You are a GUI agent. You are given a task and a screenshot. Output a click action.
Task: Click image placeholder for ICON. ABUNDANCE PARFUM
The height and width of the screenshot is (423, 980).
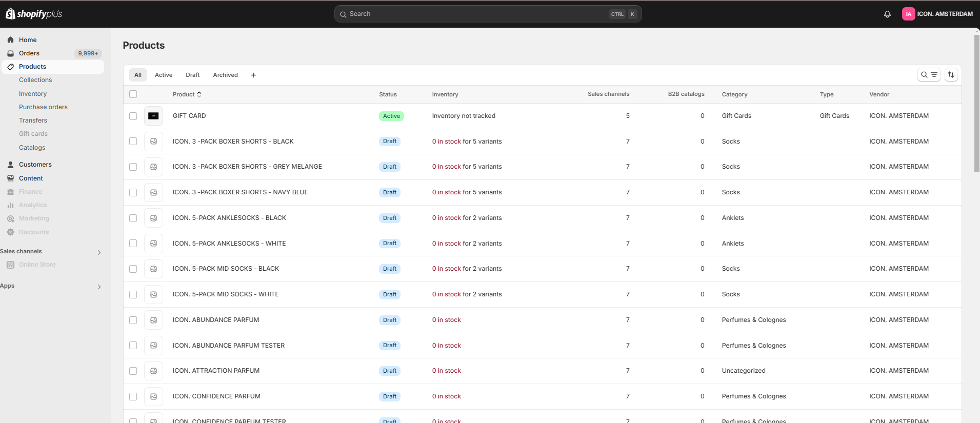point(153,320)
